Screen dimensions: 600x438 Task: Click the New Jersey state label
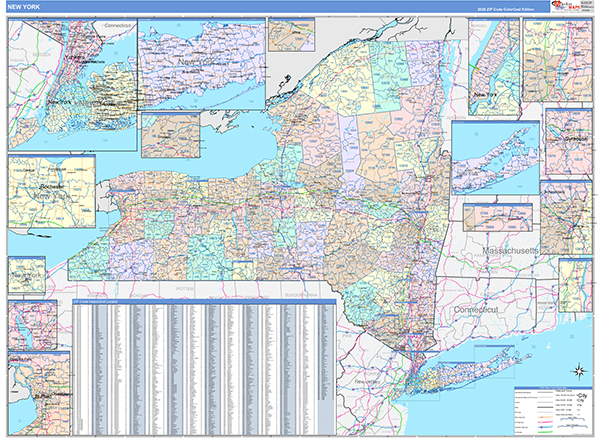367,382
